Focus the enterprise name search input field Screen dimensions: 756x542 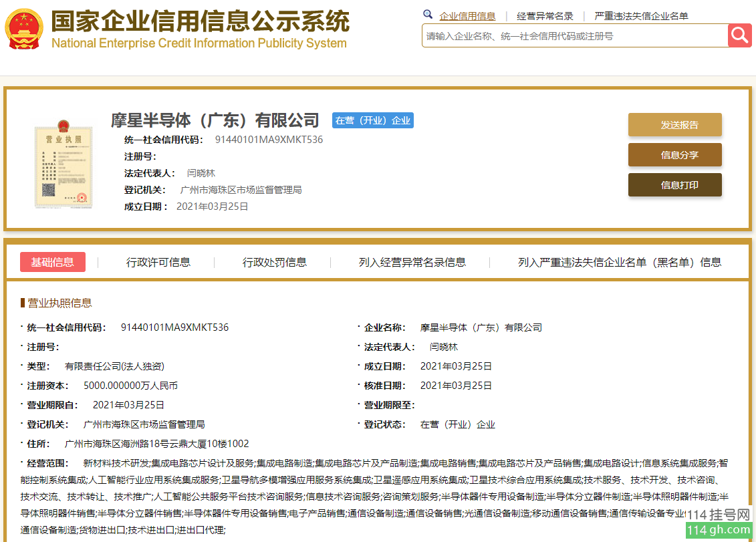pyautogui.click(x=574, y=36)
